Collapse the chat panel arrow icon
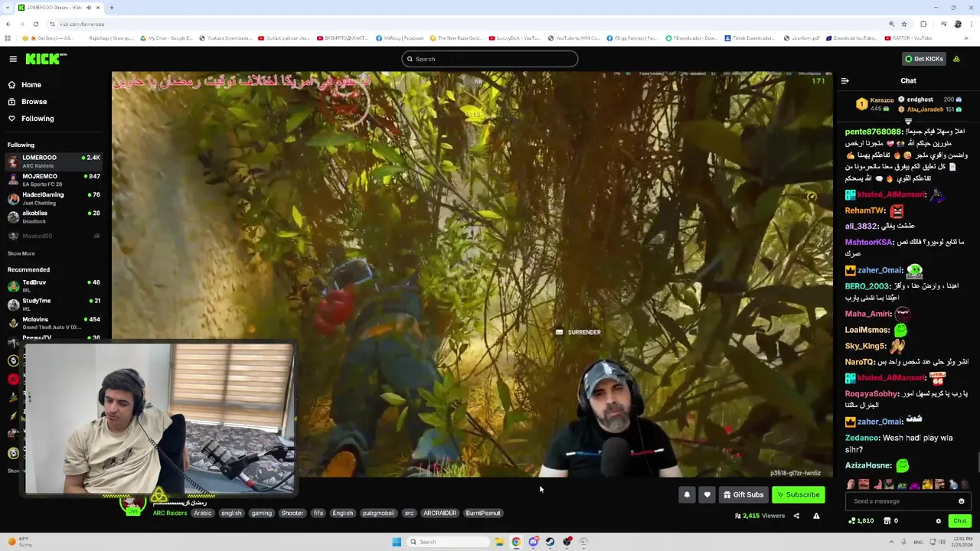 click(x=844, y=80)
